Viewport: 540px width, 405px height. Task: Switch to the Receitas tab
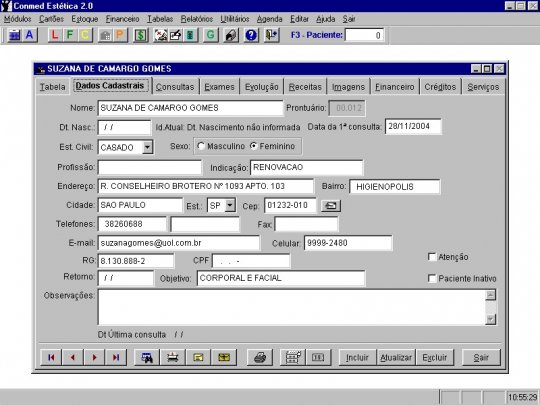point(305,87)
